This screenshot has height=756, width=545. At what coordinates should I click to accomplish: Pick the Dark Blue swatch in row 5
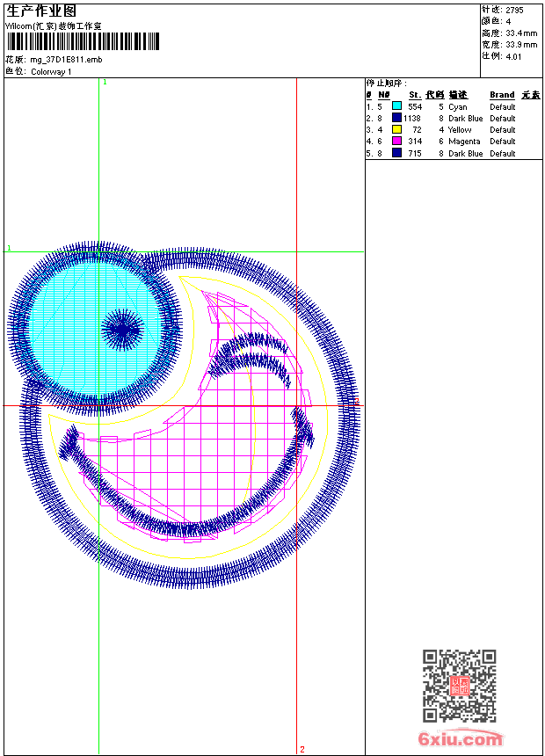(x=396, y=153)
